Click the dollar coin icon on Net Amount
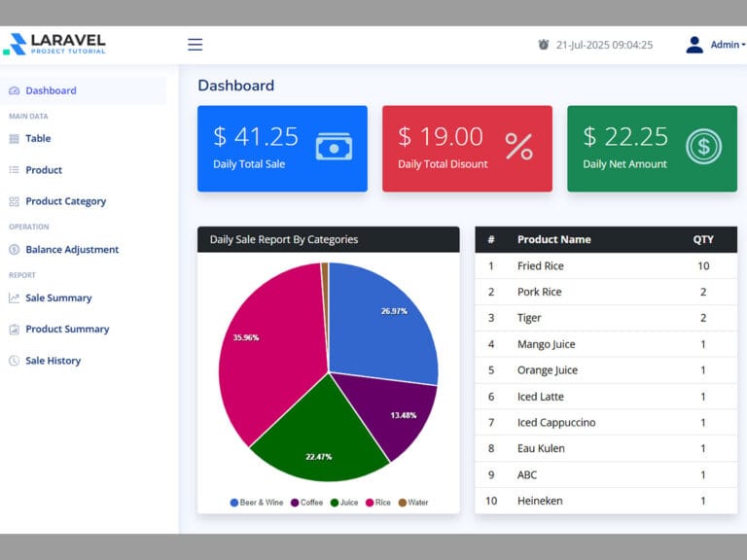The width and height of the screenshot is (747, 560). pos(703,147)
